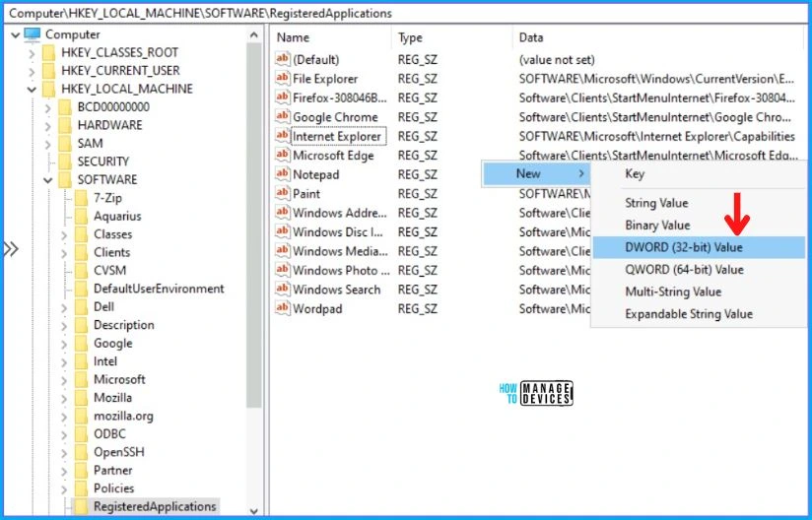The width and height of the screenshot is (812, 520).
Task: Click the string icon beside Windows Photo
Action: pyautogui.click(x=282, y=270)
